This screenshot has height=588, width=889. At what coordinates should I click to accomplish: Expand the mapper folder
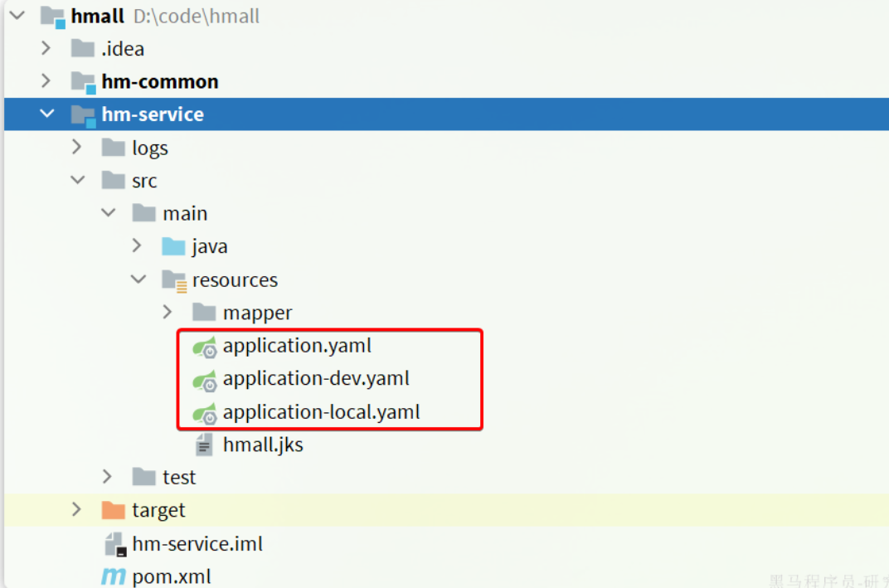(x=168, y=312)
